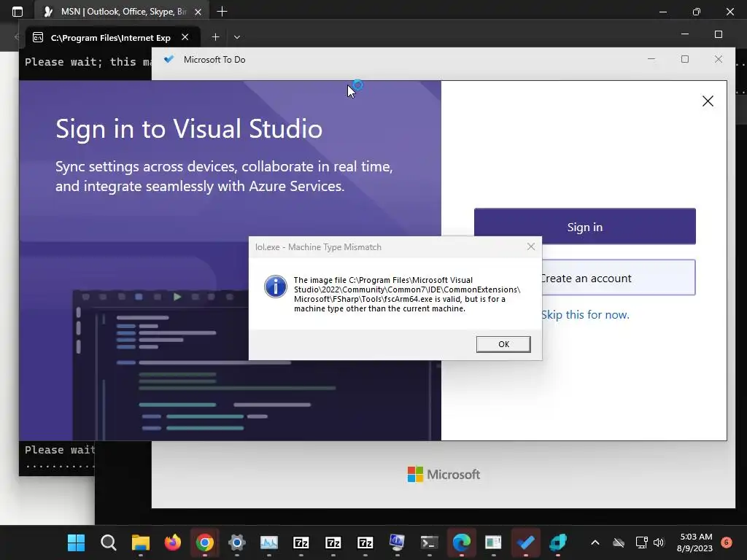Launch File Explorer from taskbar
This screenshot has height=560, width=747.
(x=141, y=542)
